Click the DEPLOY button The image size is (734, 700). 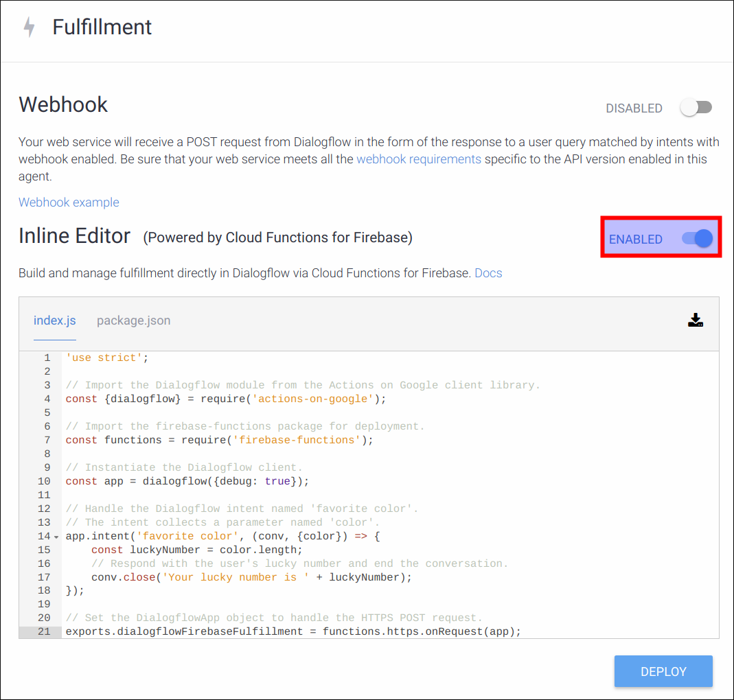tap(663, 671)
